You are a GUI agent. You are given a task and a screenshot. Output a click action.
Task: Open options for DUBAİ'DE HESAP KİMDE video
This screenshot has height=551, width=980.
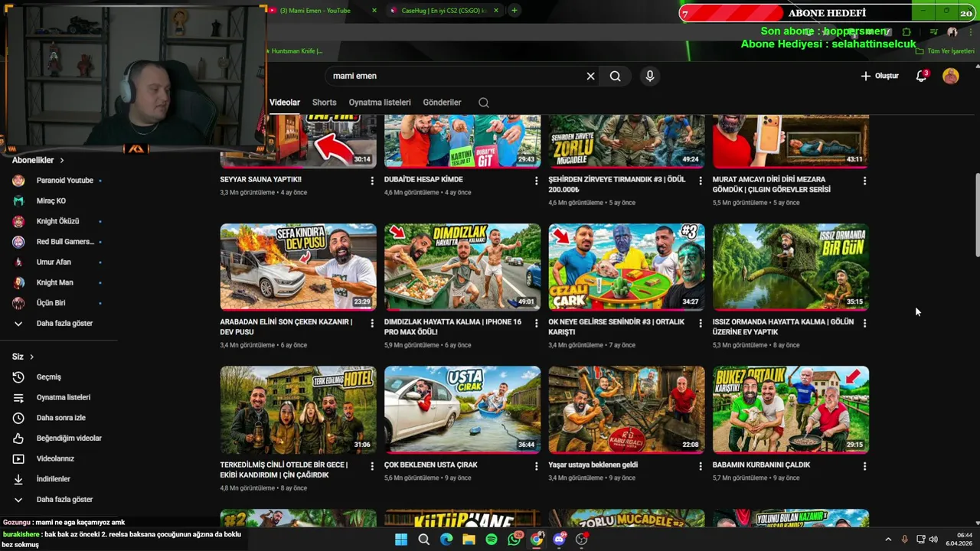[536, 181]
